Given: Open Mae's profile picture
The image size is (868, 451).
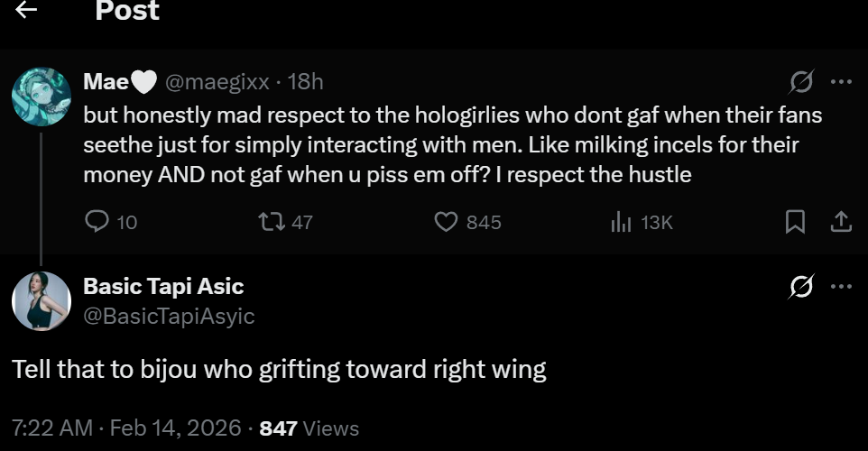Looking at the screenshot, I should point(42,97).
